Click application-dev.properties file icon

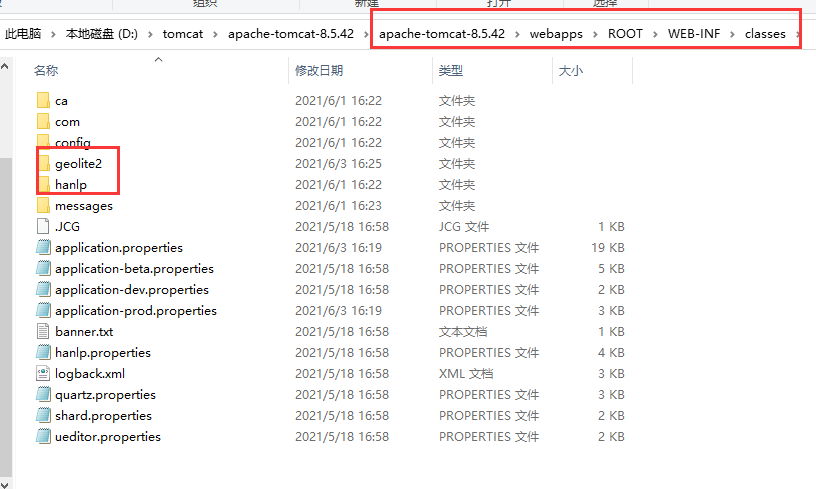tap(43, 289)
